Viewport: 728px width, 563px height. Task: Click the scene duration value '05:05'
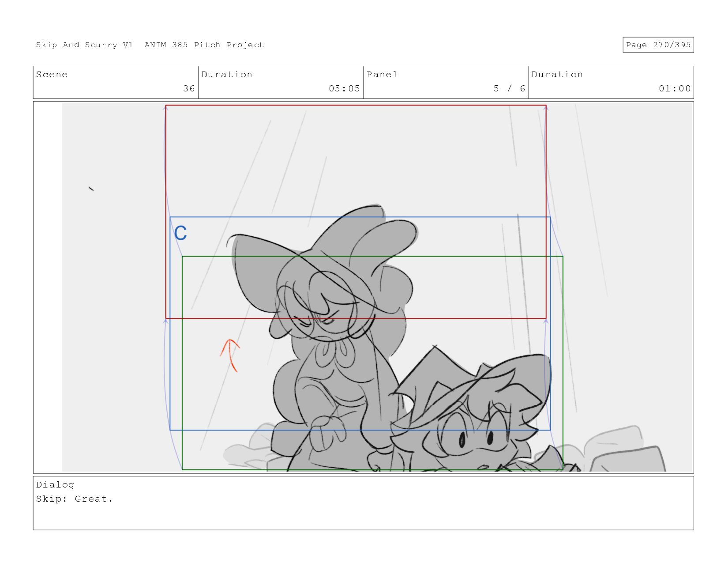pyautogui.click(x=344, y=89)
